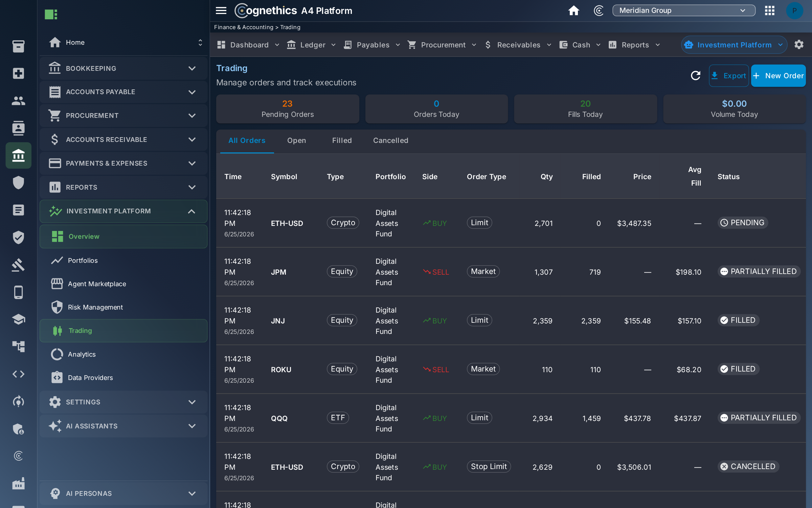Open Analytics in the sidebar

coord(123,354)
